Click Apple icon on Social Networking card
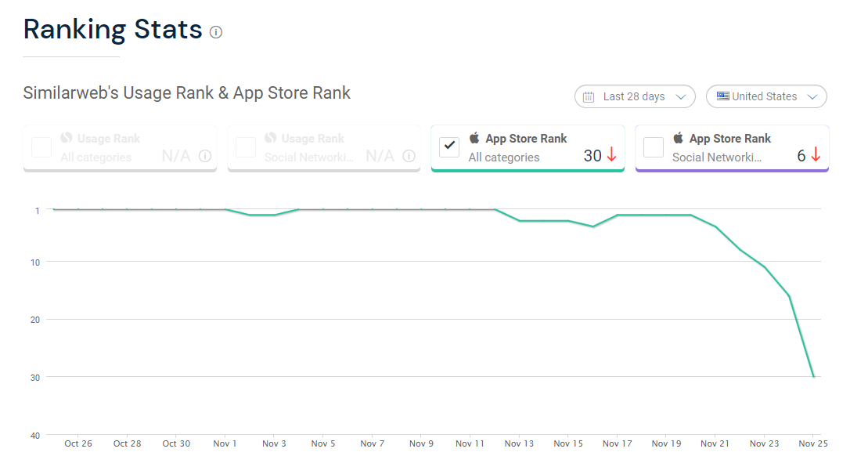 (x=678, y=137)
